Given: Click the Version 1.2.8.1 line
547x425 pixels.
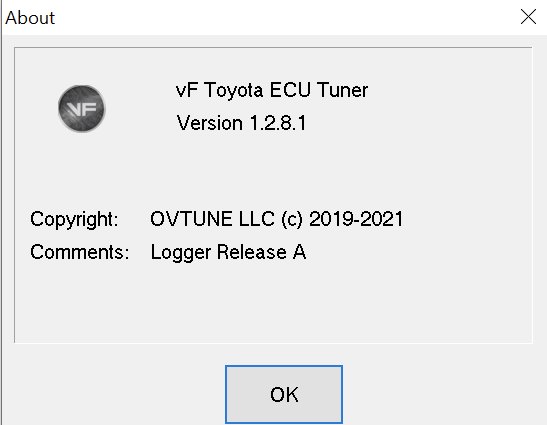Looking at the screenshot, I should (x=241, y=123).
